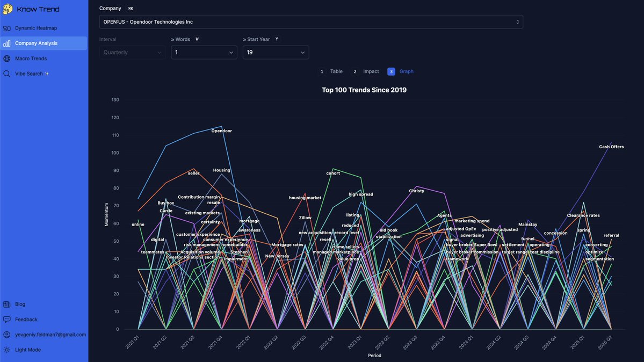This screenshot has height=362, width=644.
Task: Open the Start Year dropdown
Action: coord(276,52)
